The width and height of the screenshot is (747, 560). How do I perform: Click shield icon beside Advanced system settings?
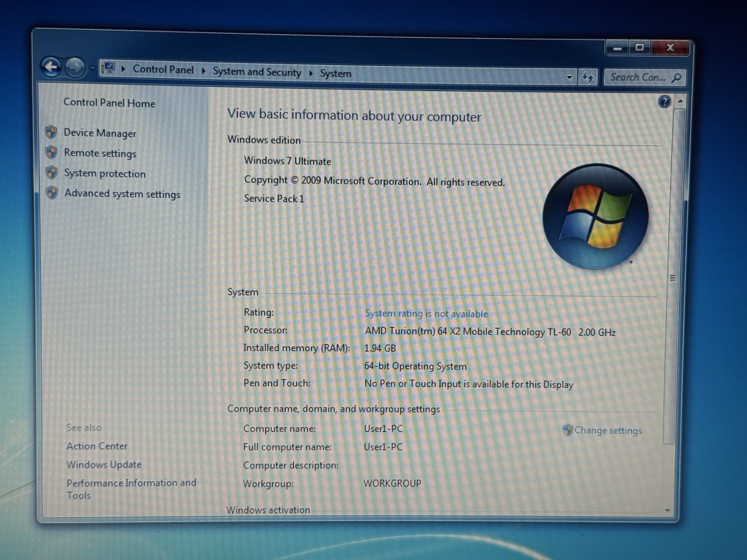tap(52, 192)
